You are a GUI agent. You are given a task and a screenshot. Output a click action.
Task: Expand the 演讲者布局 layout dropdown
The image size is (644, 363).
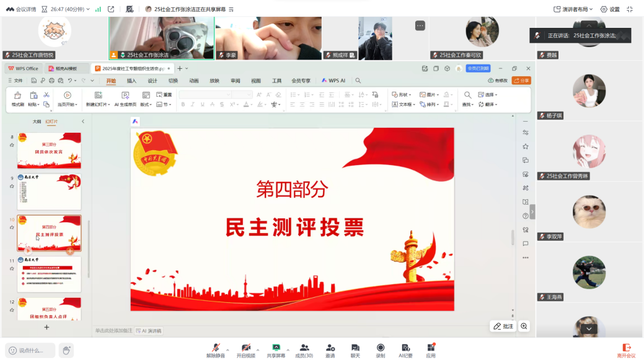coord(573,9)
